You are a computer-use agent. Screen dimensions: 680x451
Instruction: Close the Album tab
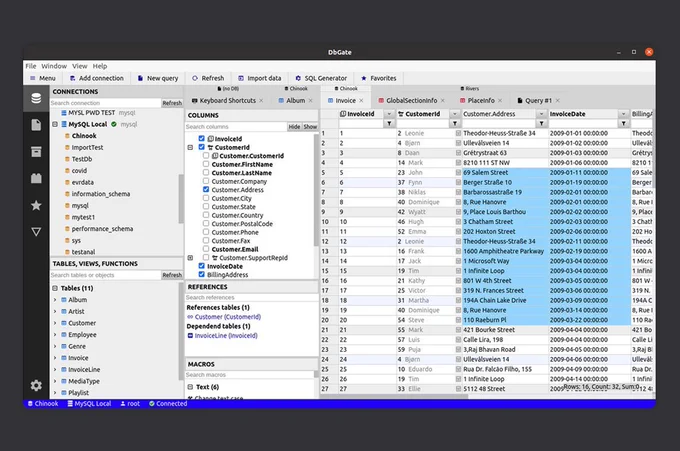click(x=311, y=101)
